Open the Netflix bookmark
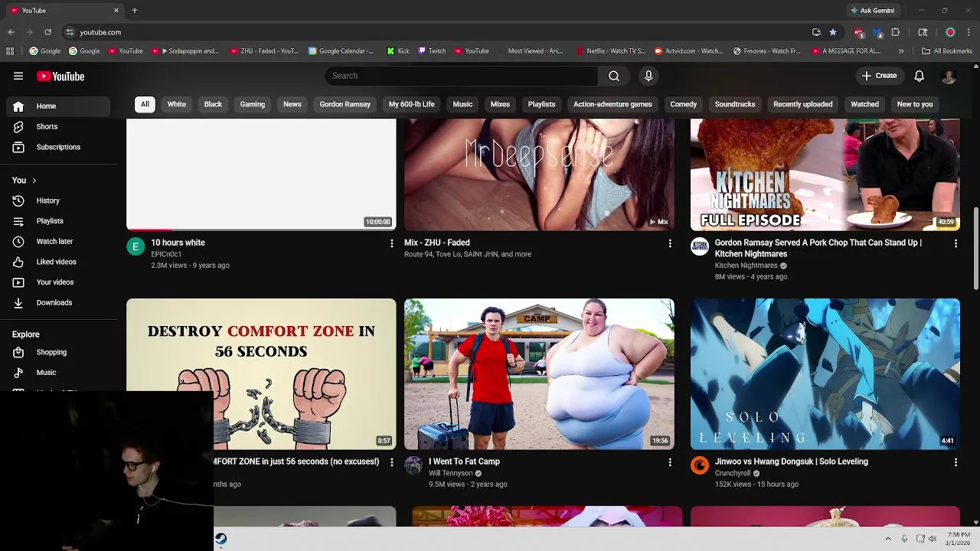This screenshot has height=551, width=980. 611,51
